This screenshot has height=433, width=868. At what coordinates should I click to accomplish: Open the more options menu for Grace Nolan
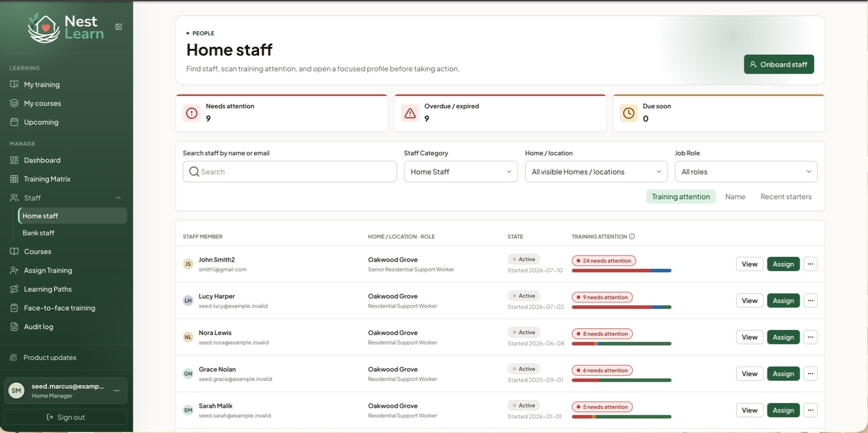[x=810, y=373]
